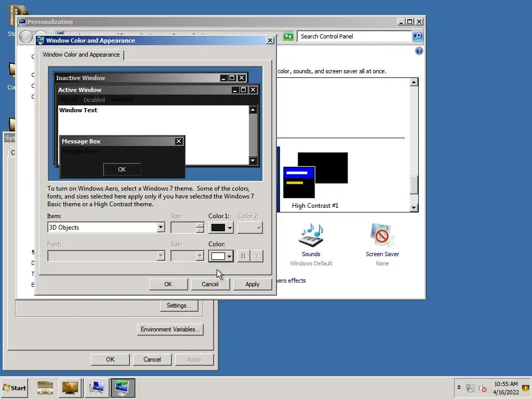Click the Personalization help question mark icon
The image size is (532, 399).
419,51
